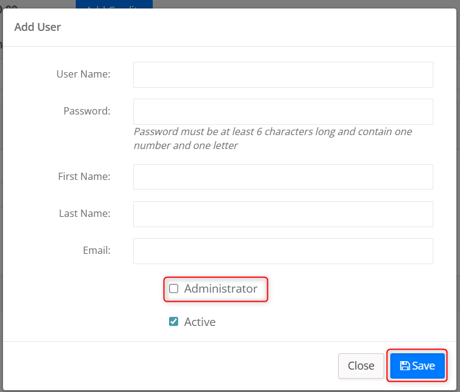Click the Password label
This screenshot has height=392, width=460.
tap(87, 111)
